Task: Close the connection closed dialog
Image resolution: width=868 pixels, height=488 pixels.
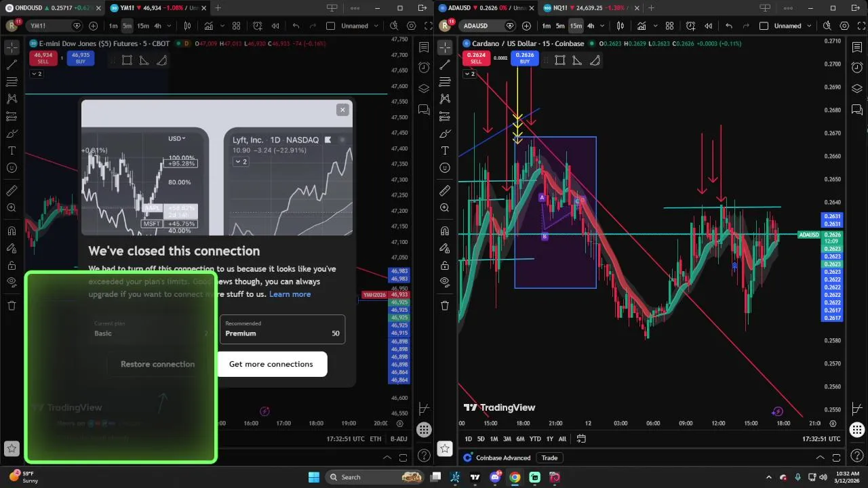Action: coord(342,110)
